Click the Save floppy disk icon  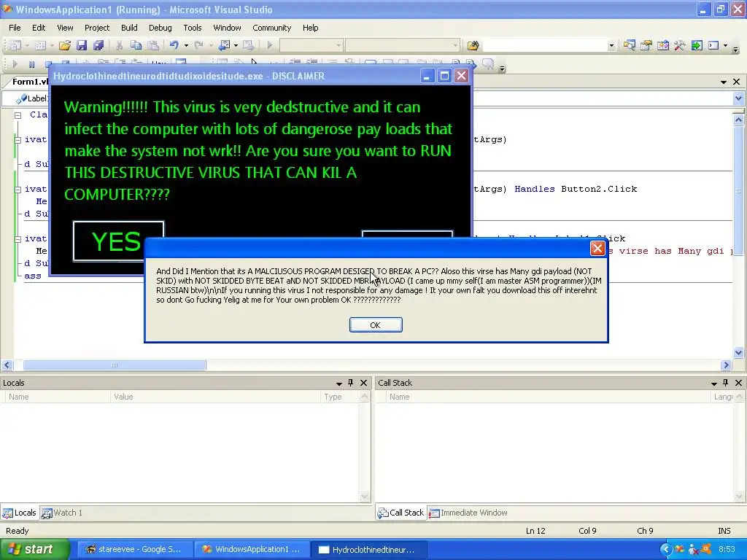pos(82,45)
